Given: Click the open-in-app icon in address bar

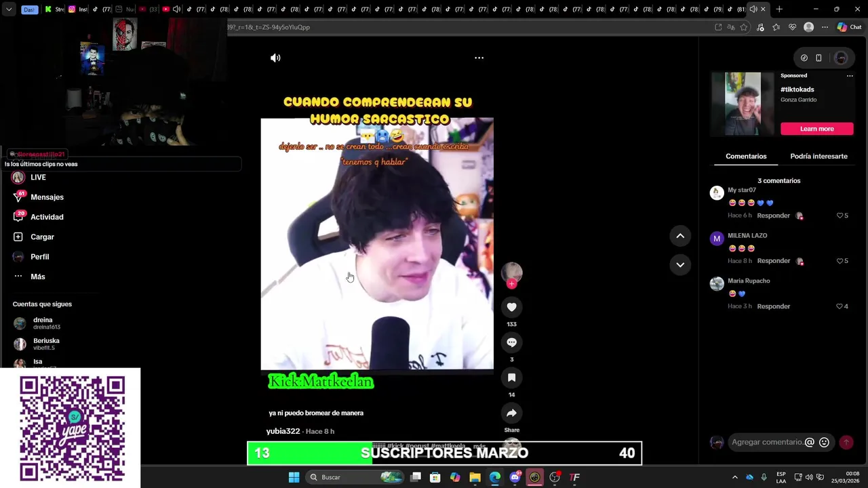Looking at the screenshot, I should (718, 27).
